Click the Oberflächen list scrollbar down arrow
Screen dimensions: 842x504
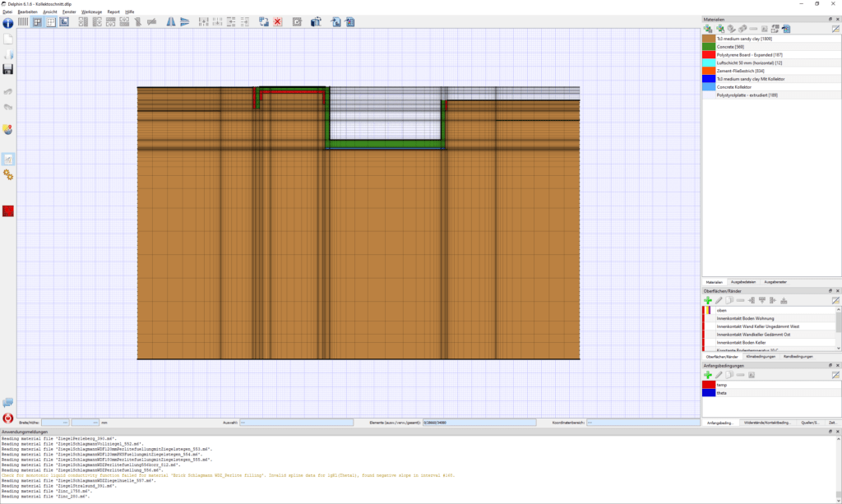coord(838,349)
